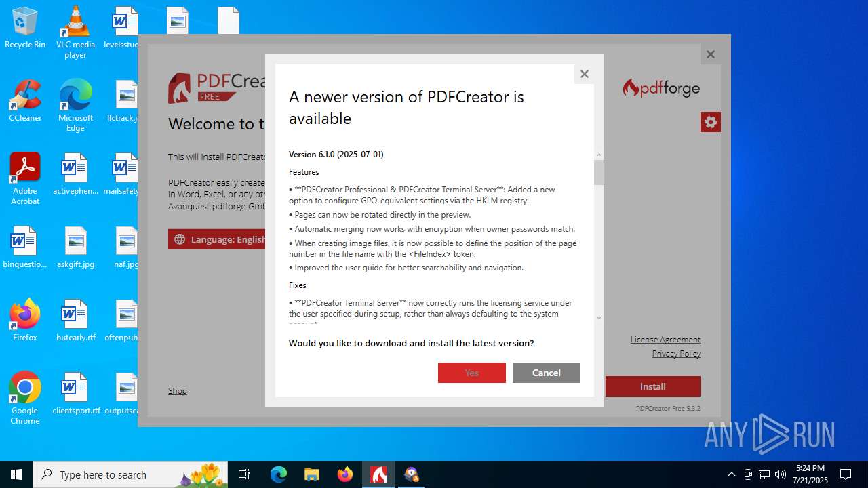Open Microsoft Edge from the taskbar
The height and width of the screenshot is (488, 868).
[279, 474]
